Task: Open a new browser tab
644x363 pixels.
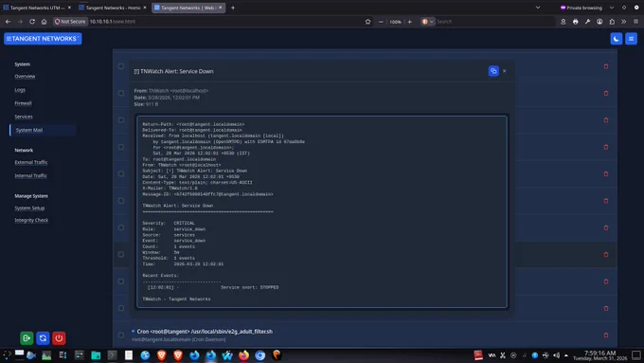Action: tap(233, 8)
